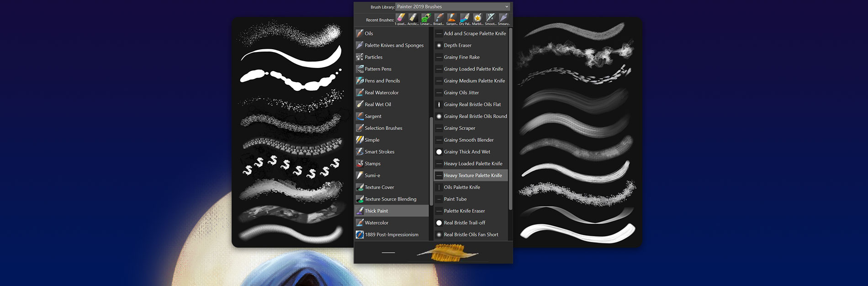Pick the Real Bristle Trail-off variant

coord(465,223)
